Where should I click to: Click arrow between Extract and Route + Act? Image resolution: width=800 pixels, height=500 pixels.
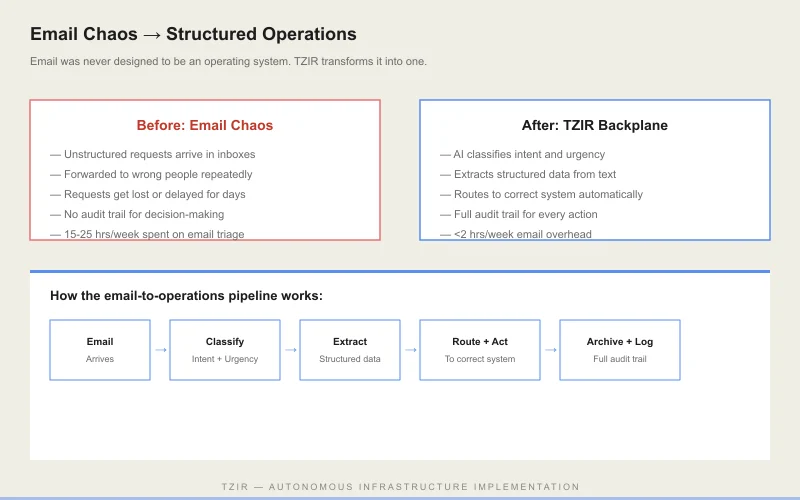[411, 350]
